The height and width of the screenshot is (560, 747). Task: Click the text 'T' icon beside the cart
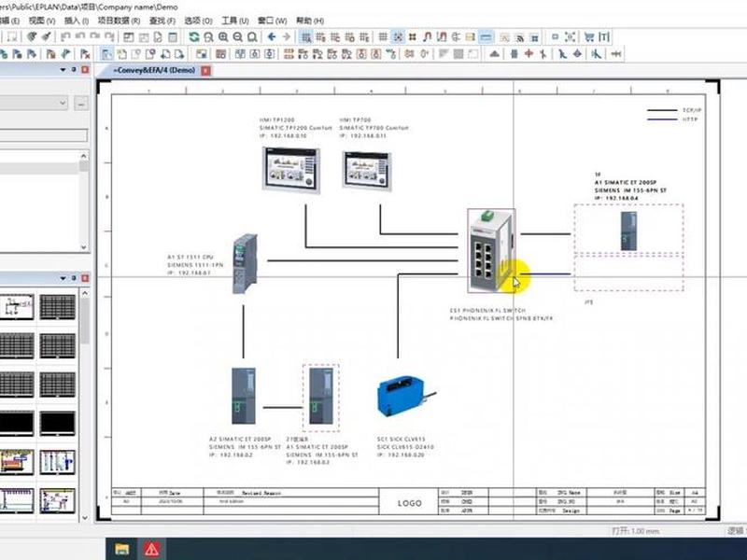(x=604, y=36)
